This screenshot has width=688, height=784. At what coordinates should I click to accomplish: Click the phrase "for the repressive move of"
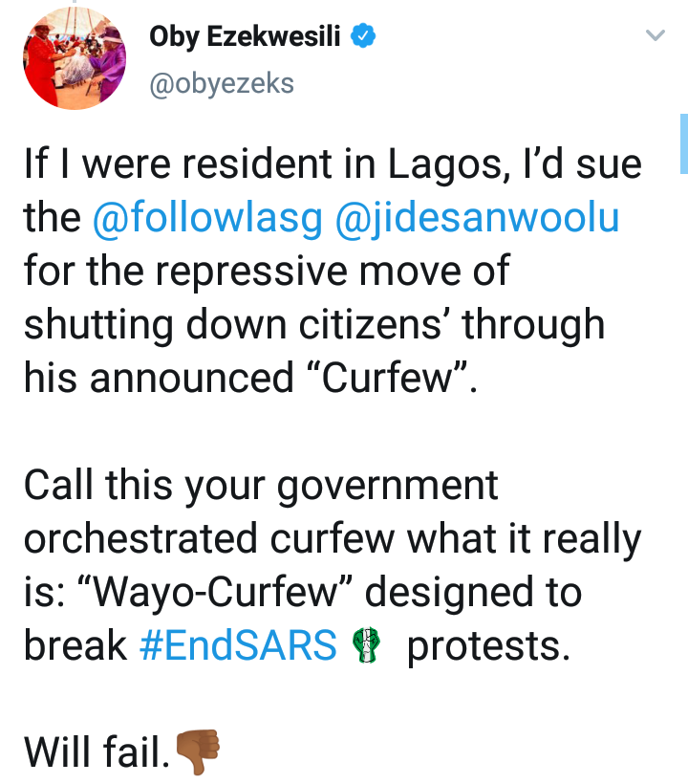tap(267, 271)
